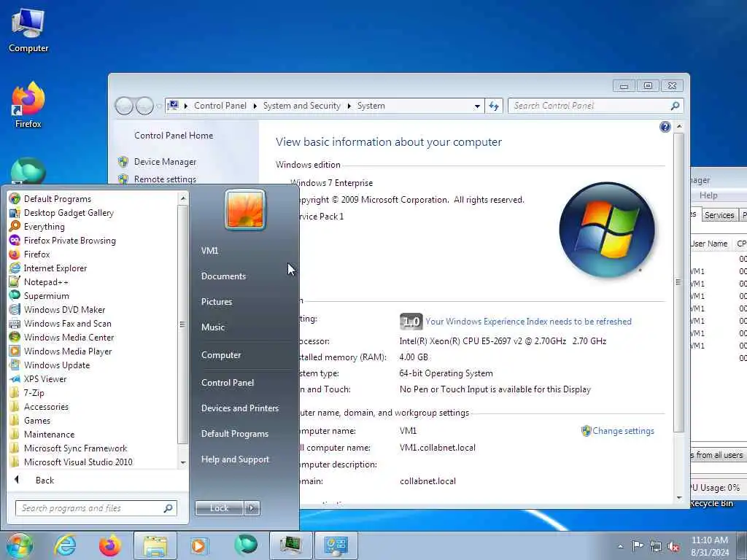Open Documents from the Start menu

click(223, 276)
